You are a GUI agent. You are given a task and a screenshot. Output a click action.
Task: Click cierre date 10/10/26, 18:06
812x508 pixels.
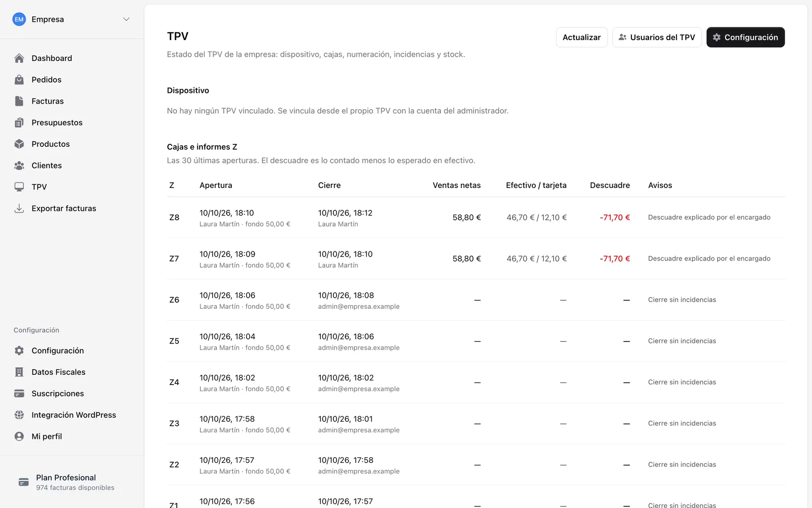(346, 336)
